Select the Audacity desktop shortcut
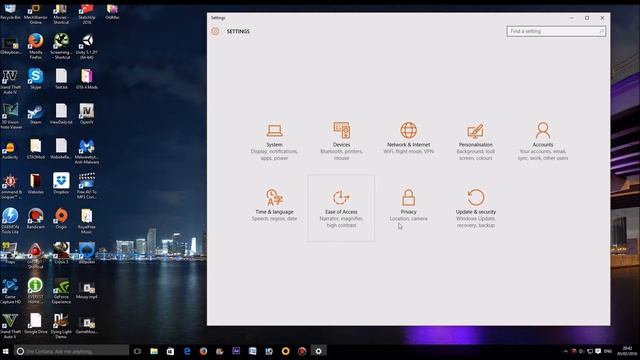 10,149
